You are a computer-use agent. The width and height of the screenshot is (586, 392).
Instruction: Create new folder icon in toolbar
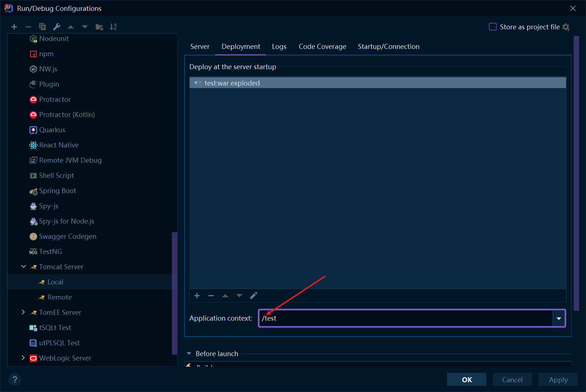click(x=99, y=27)
